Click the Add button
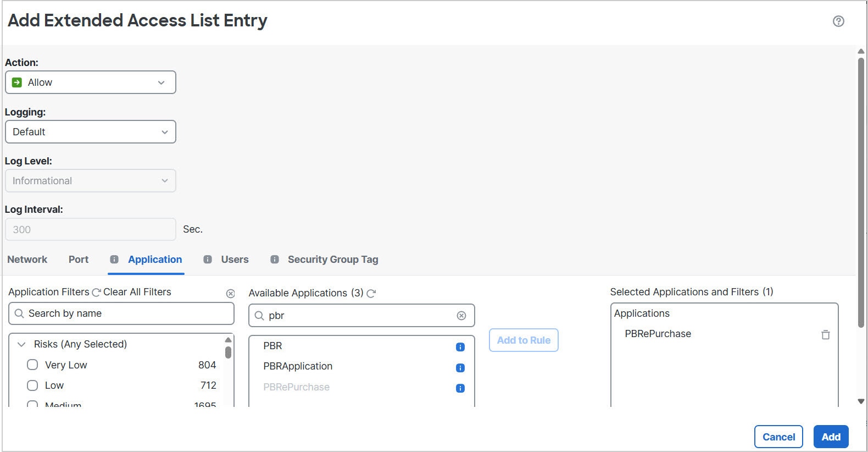868x452 pixels. [x=831, y=437]
